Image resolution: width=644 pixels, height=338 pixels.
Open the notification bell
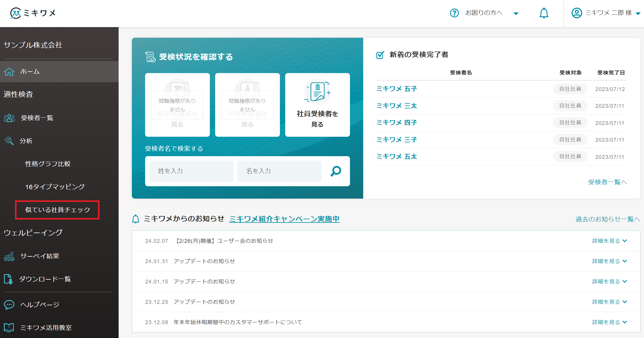point(543,13)
